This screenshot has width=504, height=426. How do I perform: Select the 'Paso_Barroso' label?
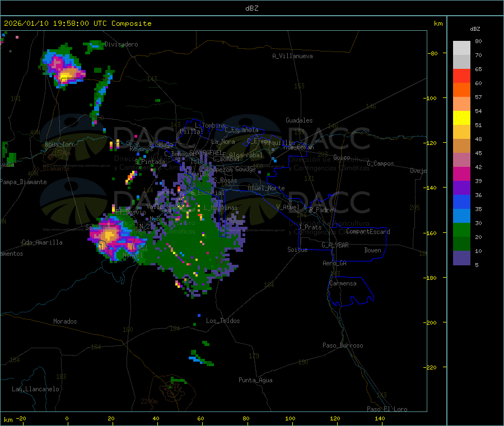coord(343,345)
